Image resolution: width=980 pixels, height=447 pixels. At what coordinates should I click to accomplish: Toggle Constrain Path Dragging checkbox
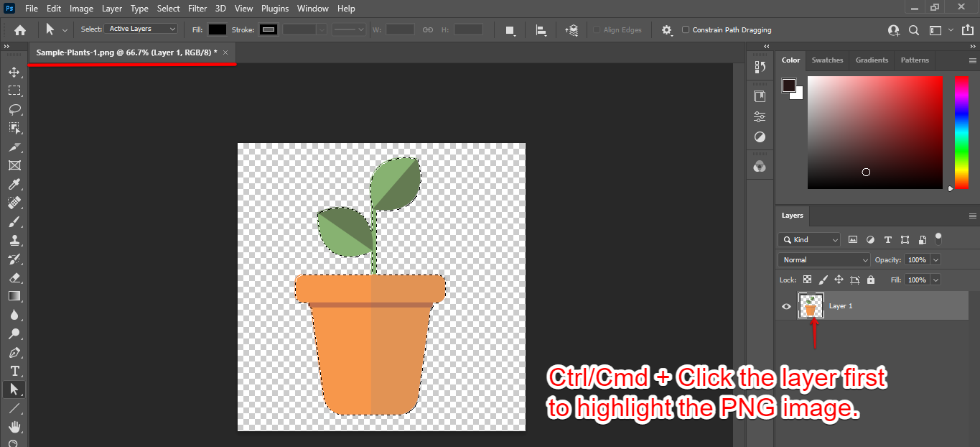687,30
